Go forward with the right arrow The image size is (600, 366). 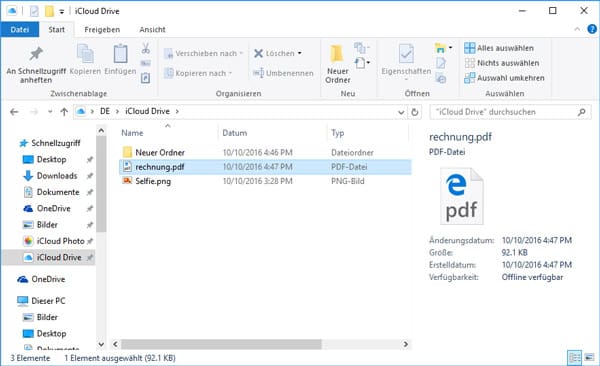[34, 112]
